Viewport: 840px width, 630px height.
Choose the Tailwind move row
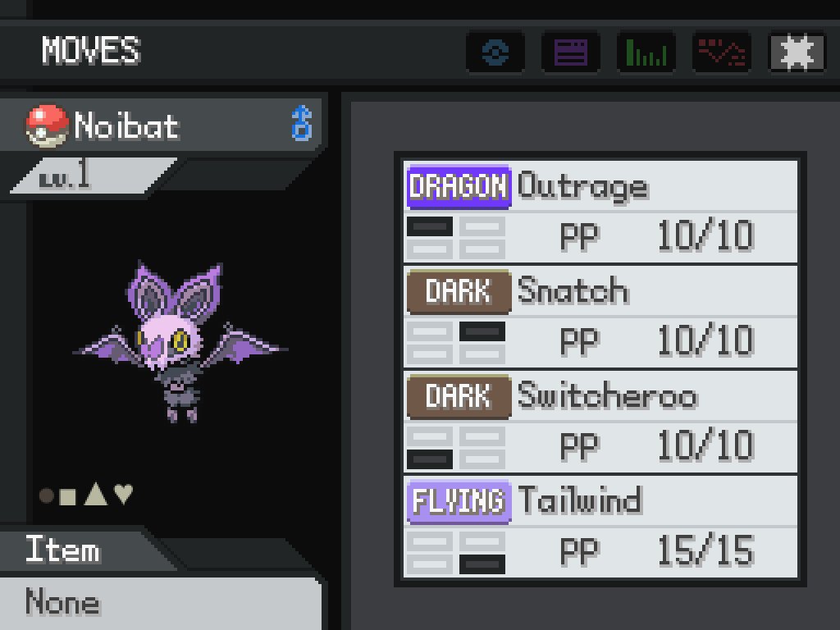[600, 527]
